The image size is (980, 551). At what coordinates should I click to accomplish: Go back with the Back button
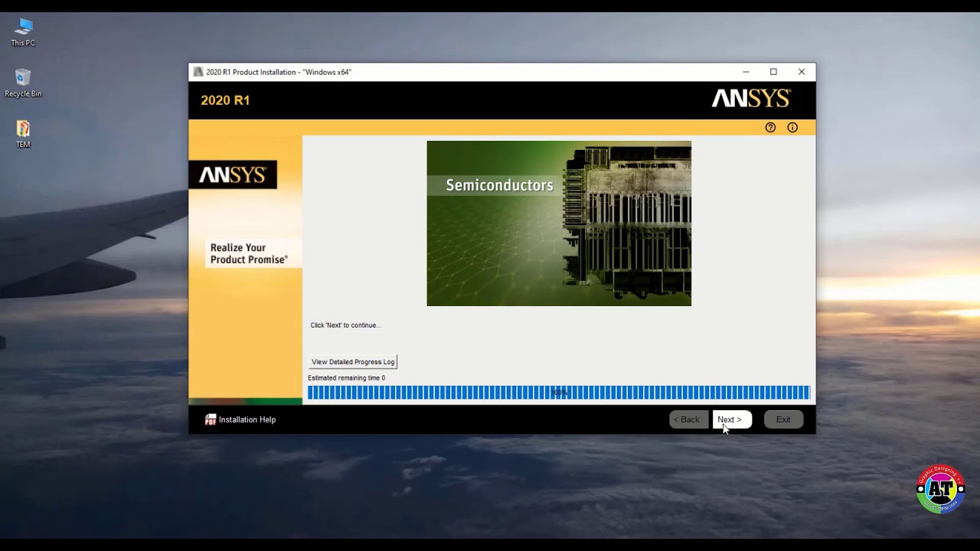point(688,419)
